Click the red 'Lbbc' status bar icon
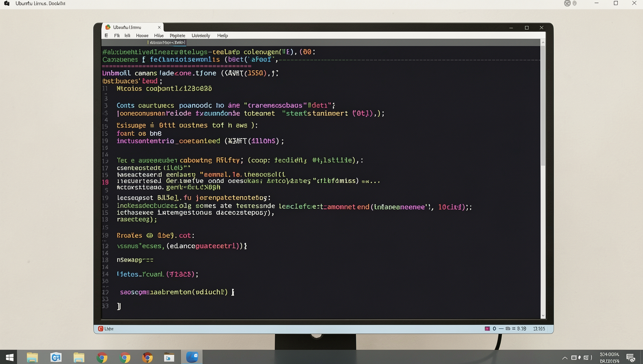643x364 pixels. coord(101,329)
